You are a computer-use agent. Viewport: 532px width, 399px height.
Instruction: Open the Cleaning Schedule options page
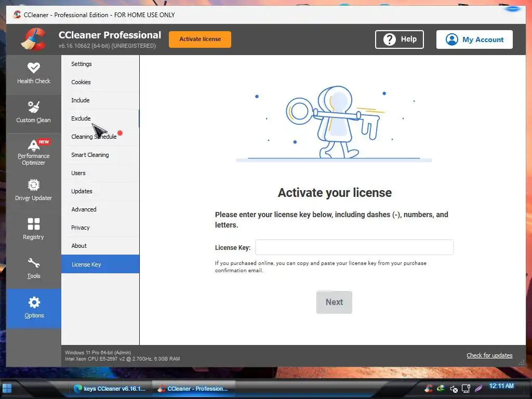click(x=100, y=137)
